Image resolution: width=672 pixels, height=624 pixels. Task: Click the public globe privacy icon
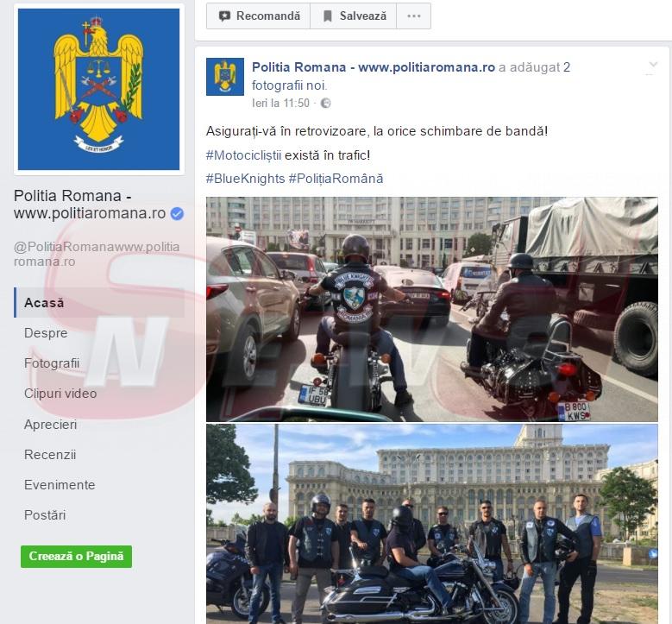tap(326, 103)
